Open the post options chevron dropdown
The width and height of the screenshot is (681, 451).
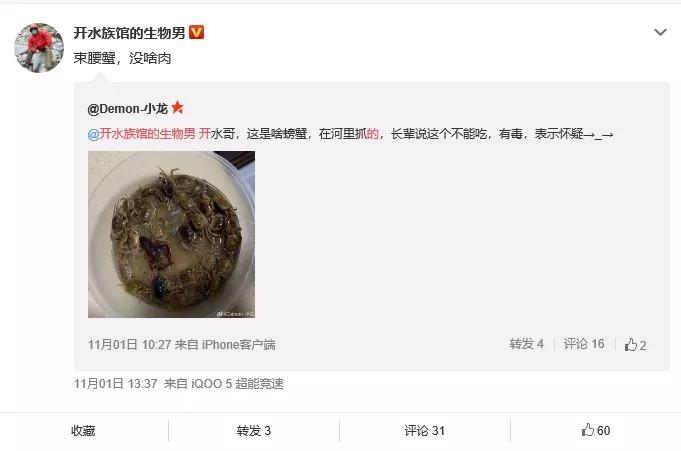click(660, 32)
